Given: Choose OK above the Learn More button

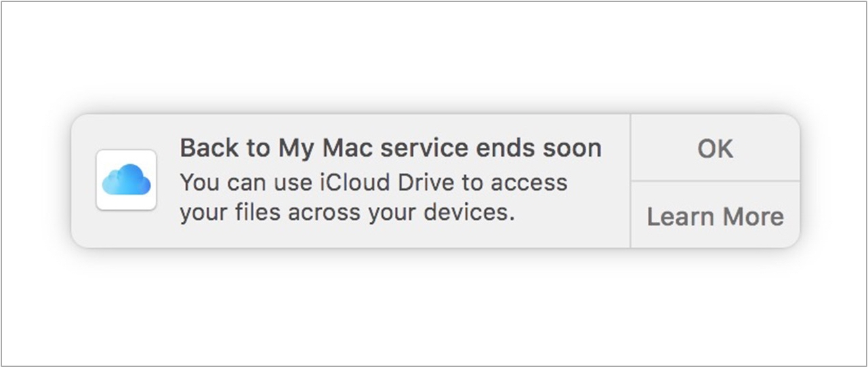Looking at the screenshot, I should pos(715,149).
